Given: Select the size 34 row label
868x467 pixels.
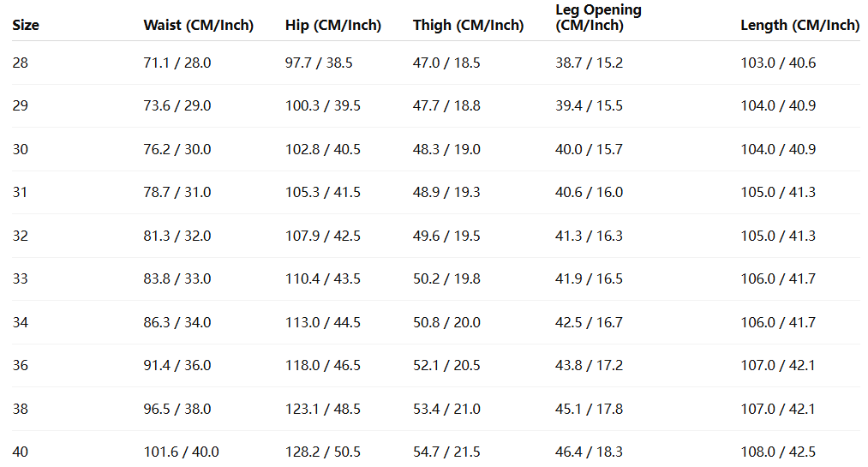Looking at the screenshot, I should (x=21, y=322).
